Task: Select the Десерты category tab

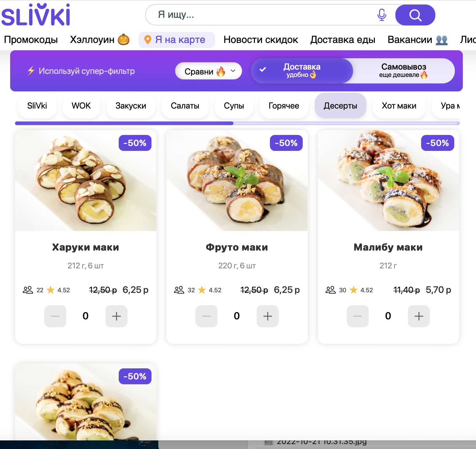Action: coord(340,106)
